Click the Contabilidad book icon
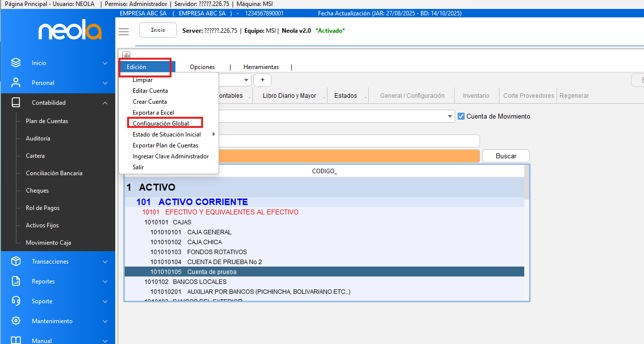 tap(16, 103)
